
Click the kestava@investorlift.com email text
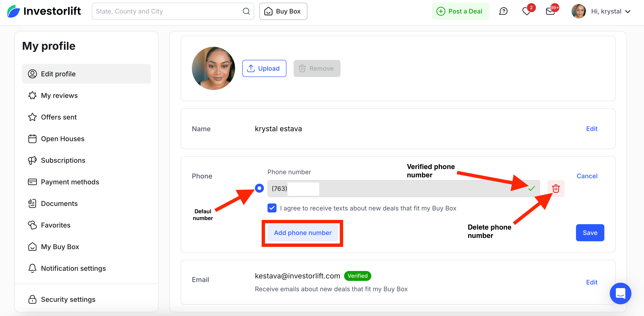click(x=297, y=276)
